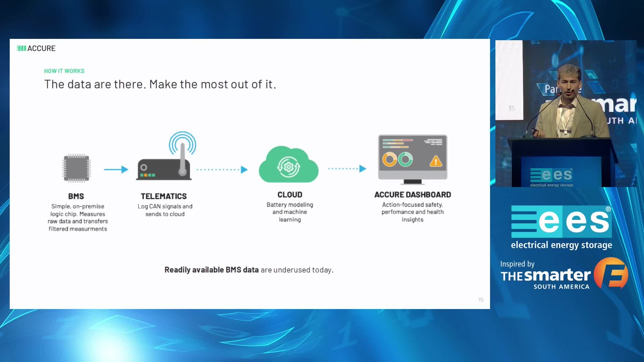Click the speaker video thumbnail
The image size is (644, 362).
coord(566,113)
